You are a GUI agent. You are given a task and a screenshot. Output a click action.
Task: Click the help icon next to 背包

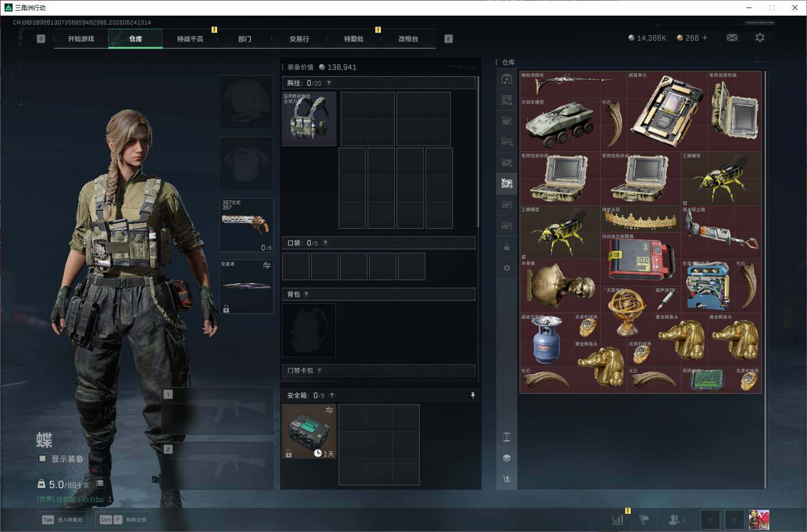[306, 294]
